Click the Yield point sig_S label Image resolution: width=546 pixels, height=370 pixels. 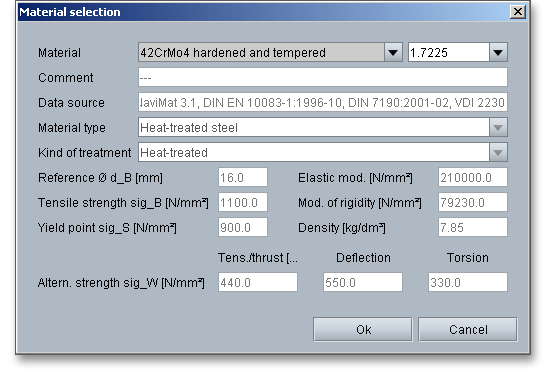coord(107,228)
